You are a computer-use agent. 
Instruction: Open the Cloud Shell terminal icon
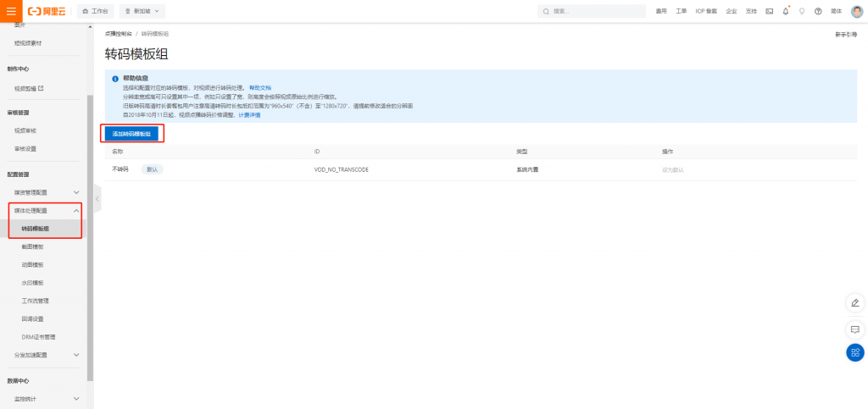(x=770, y=11)
